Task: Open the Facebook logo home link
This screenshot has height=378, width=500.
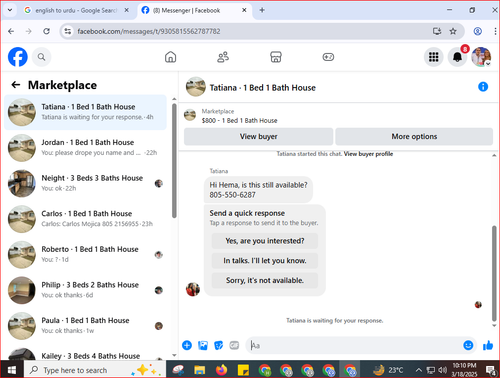Action: tap(18, 57)
